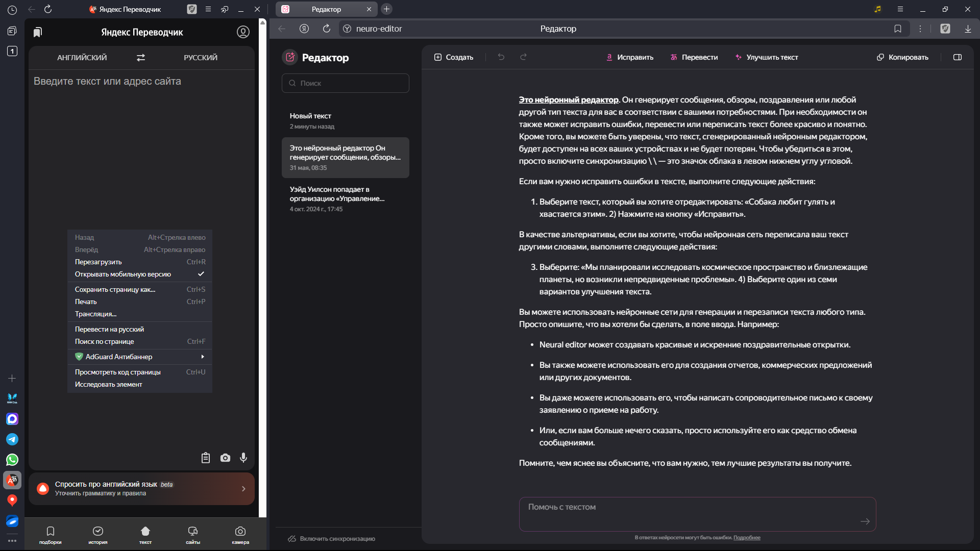Choose source language АНГЛИЙСКИЙ
Screen dimensions: 980x551
(82, 58)
